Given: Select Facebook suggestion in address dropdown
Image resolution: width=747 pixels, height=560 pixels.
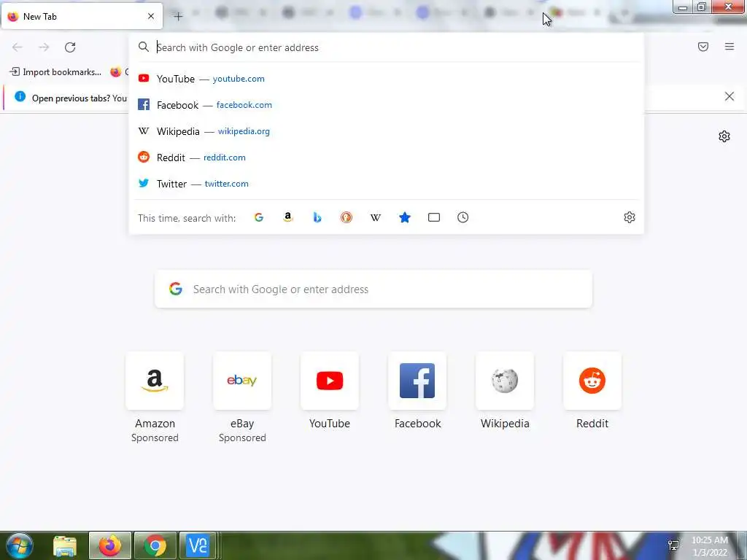Looking at the screenshot, I should [x=387, y=105].
